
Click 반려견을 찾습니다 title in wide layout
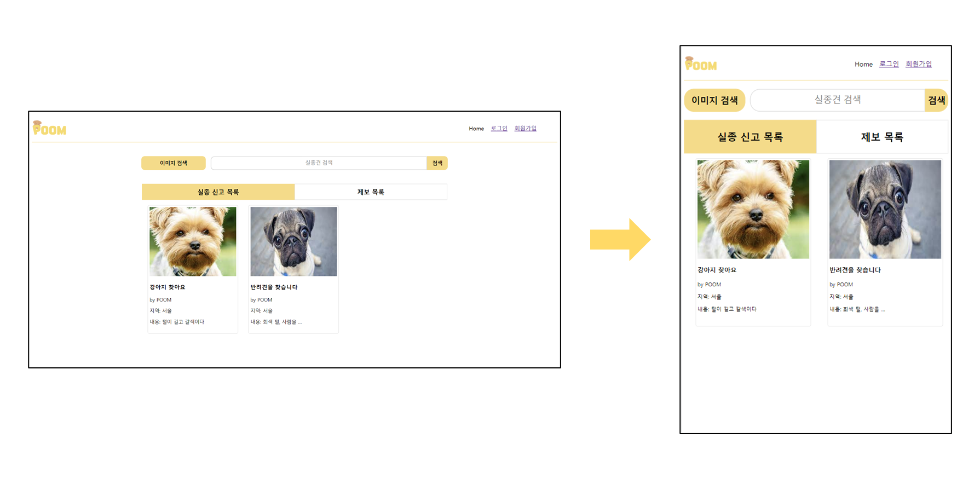[x=274, y=287]
